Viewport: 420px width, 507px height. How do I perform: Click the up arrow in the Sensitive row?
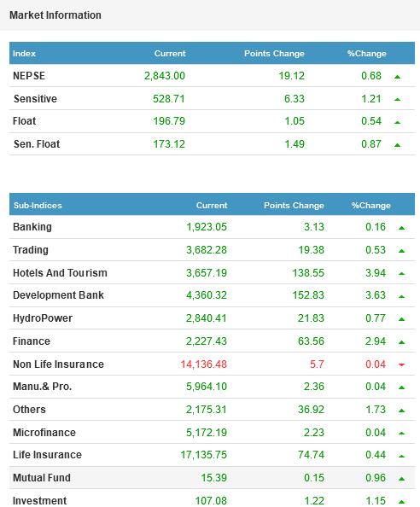pos(397,100)
